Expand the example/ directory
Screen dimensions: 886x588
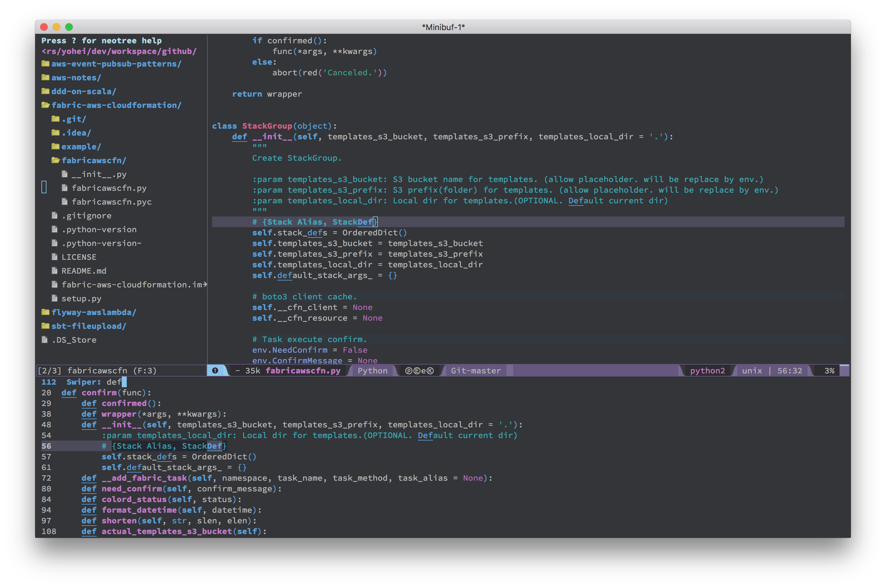(81, 147)
